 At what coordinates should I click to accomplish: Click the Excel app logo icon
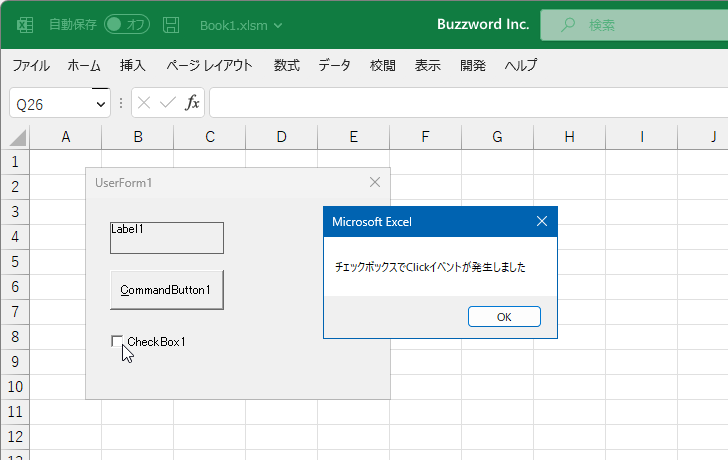point(25,25)
